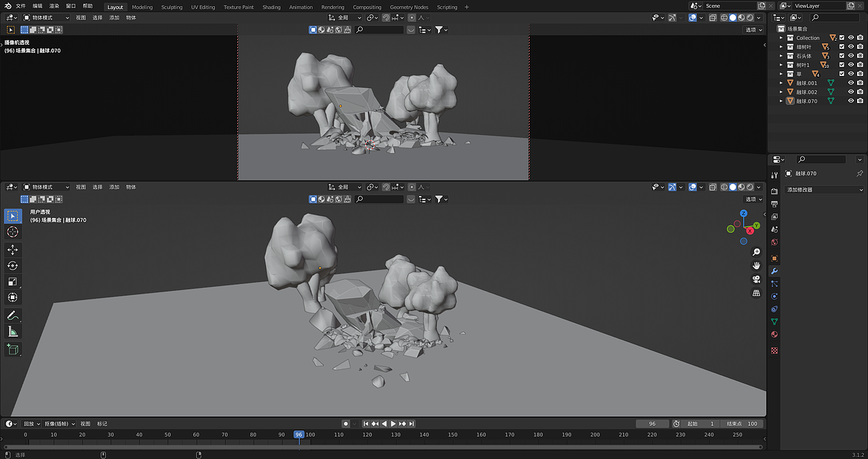The height and width of the screenshot is (459, 868).
Task: Click the timeline horizontal scrollbar
Action: (x=383, y=447)
